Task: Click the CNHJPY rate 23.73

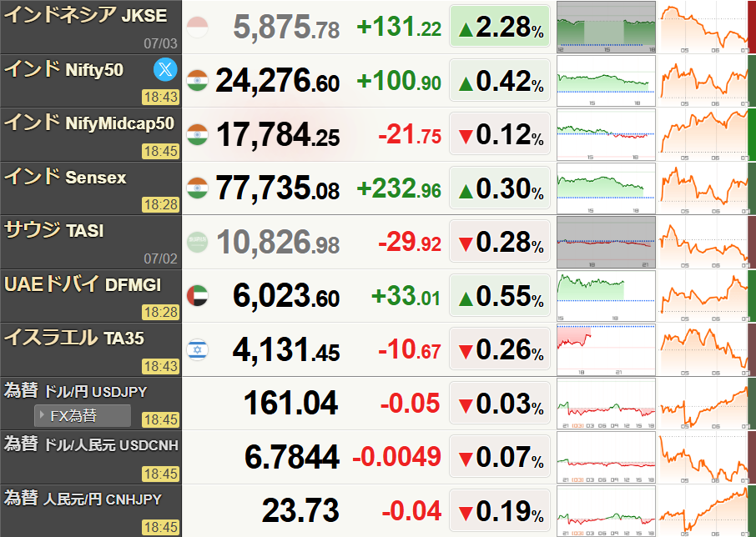Action: coord(301,510)
